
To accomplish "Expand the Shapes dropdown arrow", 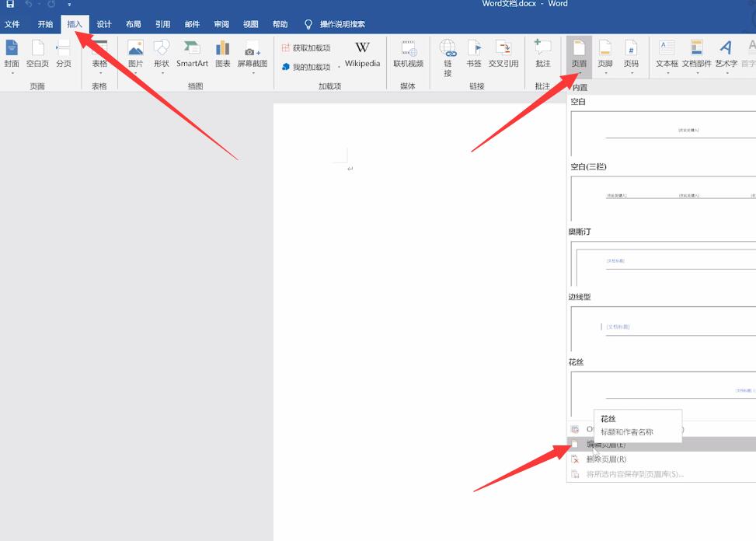I will coord(162,73).
